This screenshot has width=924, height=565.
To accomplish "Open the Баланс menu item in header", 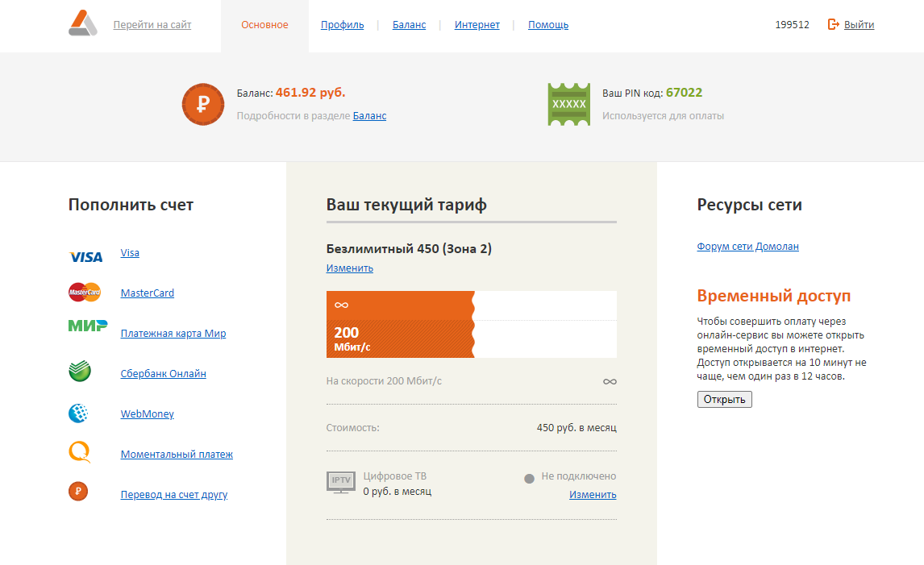I will [x=409, y=25].
